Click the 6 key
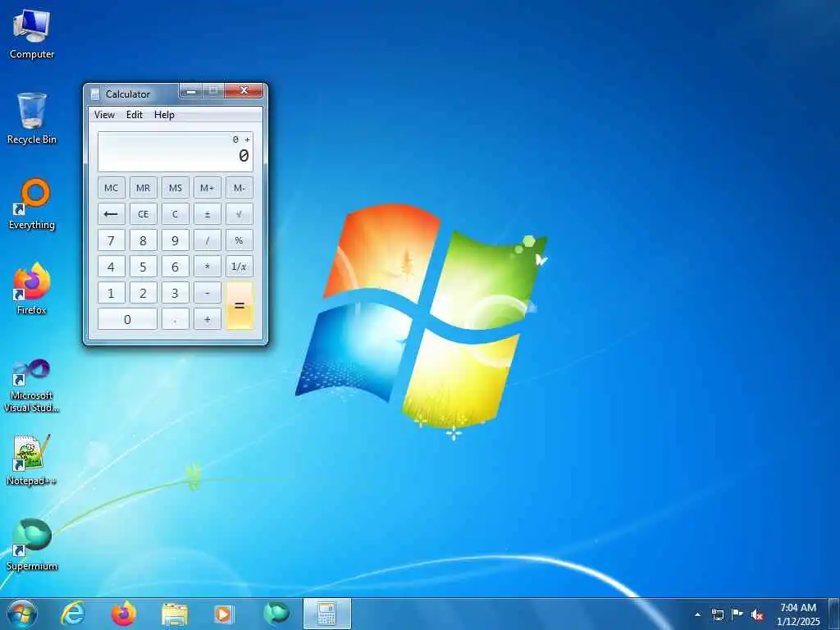This screenshot has height=630, width=840. coord(176,267)
